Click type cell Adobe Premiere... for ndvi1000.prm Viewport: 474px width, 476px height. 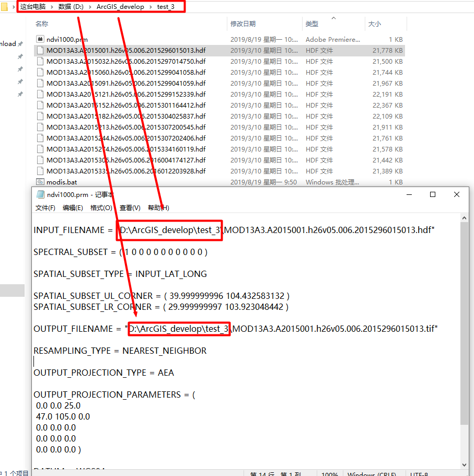332,40
